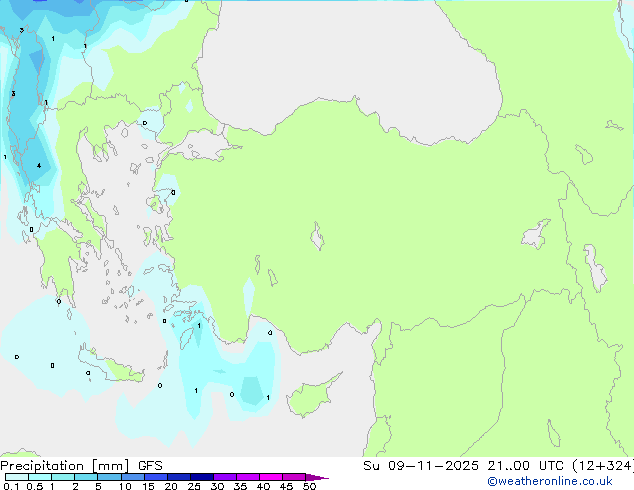Click the 'Precipitation [mm]' title text
Viewport: 634px width, 490px height.
pyautogui.click(x=65, y=466)
